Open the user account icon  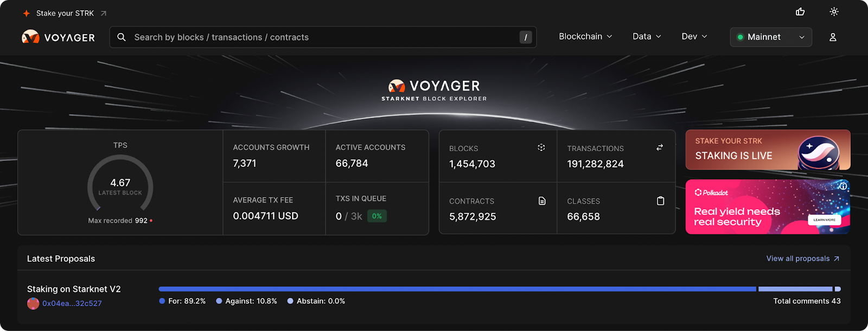tap(833, 37)
